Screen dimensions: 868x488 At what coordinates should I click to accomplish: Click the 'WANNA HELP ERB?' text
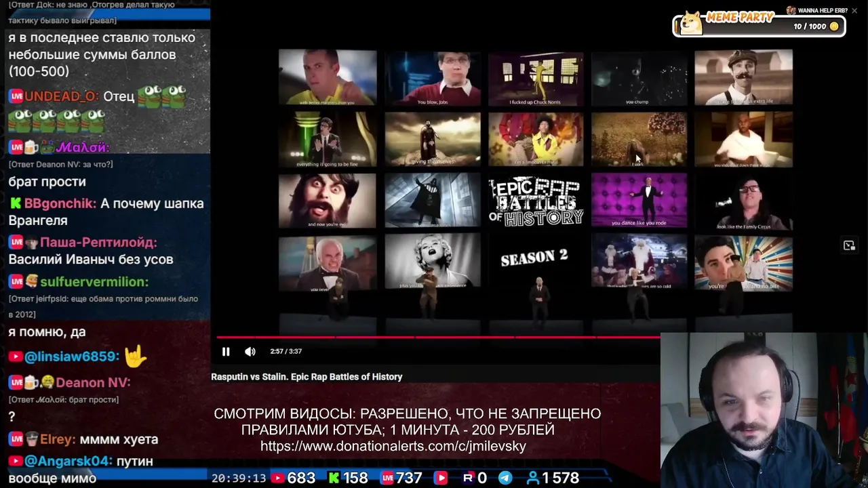[x=823, y=11]
